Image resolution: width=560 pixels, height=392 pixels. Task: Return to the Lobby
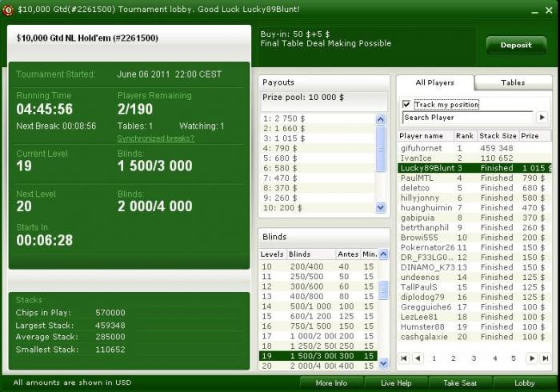pos(524,383)
